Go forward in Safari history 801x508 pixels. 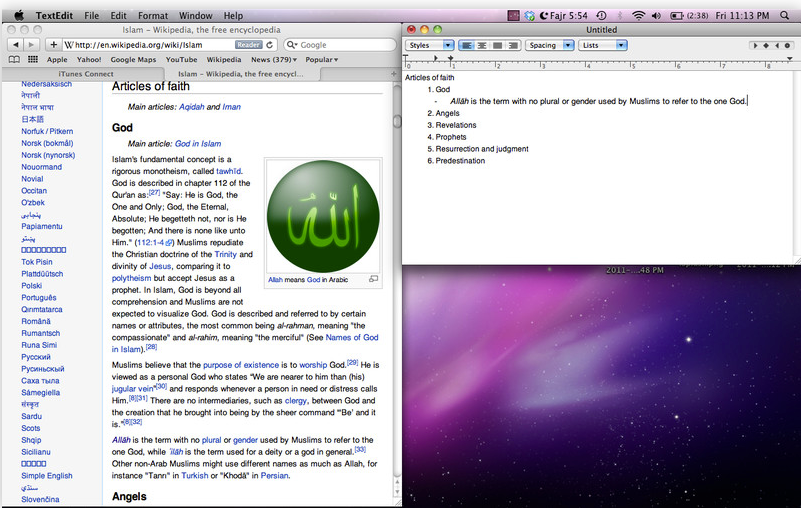click(x=32, y=44)
